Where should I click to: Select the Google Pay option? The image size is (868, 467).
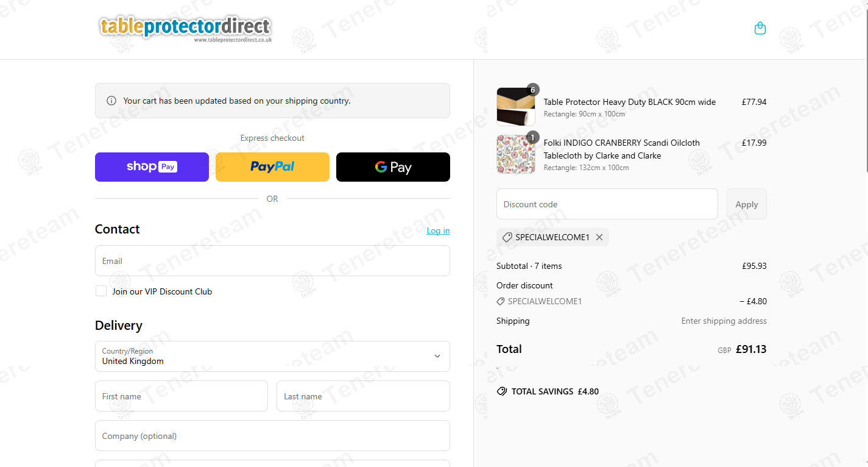pos(393,167)
